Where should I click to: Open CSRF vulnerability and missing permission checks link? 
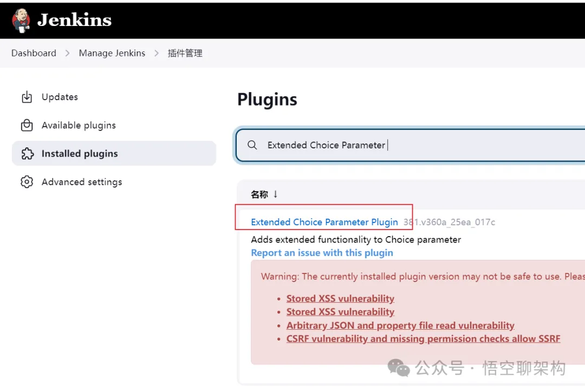click(423, 339)
